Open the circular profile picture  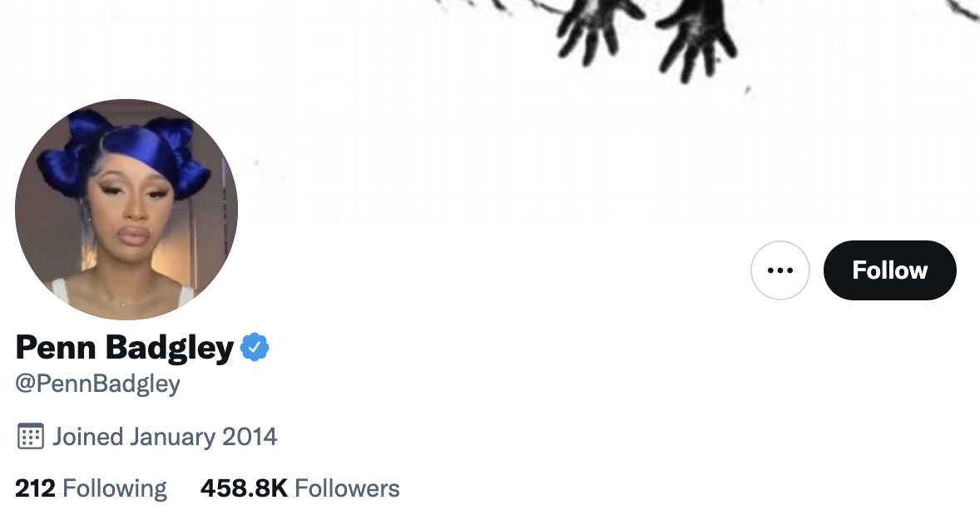(x=126, y=209)
